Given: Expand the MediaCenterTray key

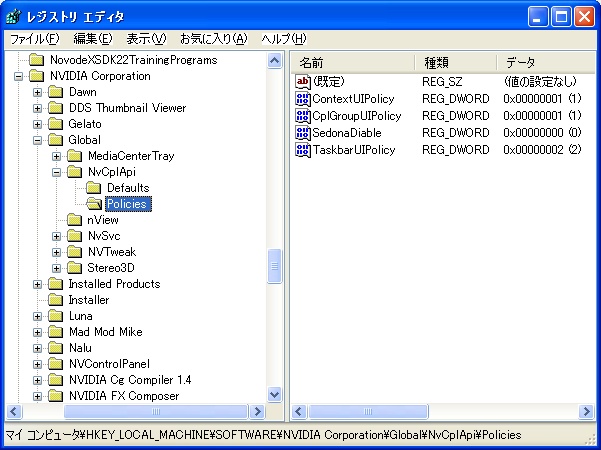Looking at the screenshot, I should tap(56, 156).
